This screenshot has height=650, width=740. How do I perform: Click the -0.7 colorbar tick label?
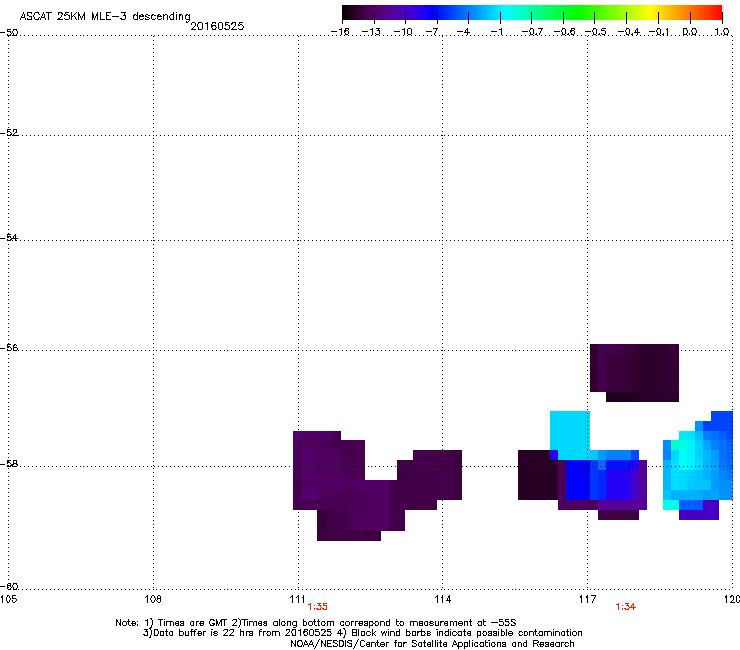coord(531,32)
